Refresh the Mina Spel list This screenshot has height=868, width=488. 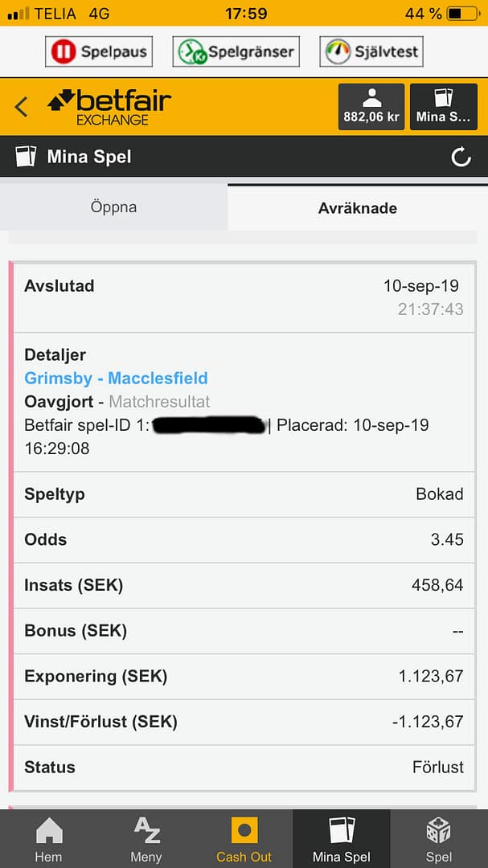461,158
